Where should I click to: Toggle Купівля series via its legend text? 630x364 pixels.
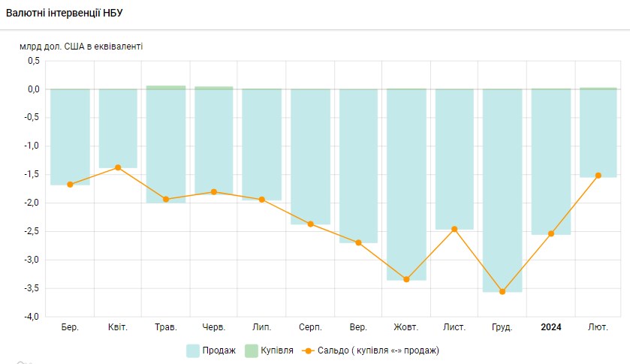coord(278,350)
